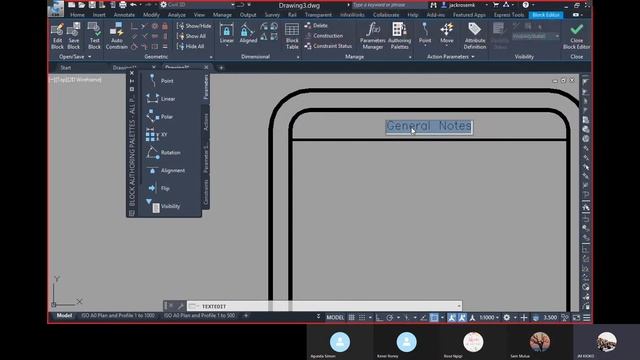Open the AutoCAD application menu logo
Image resolution: width=640 pixels, height=360 pixels.
pos(56,8)
